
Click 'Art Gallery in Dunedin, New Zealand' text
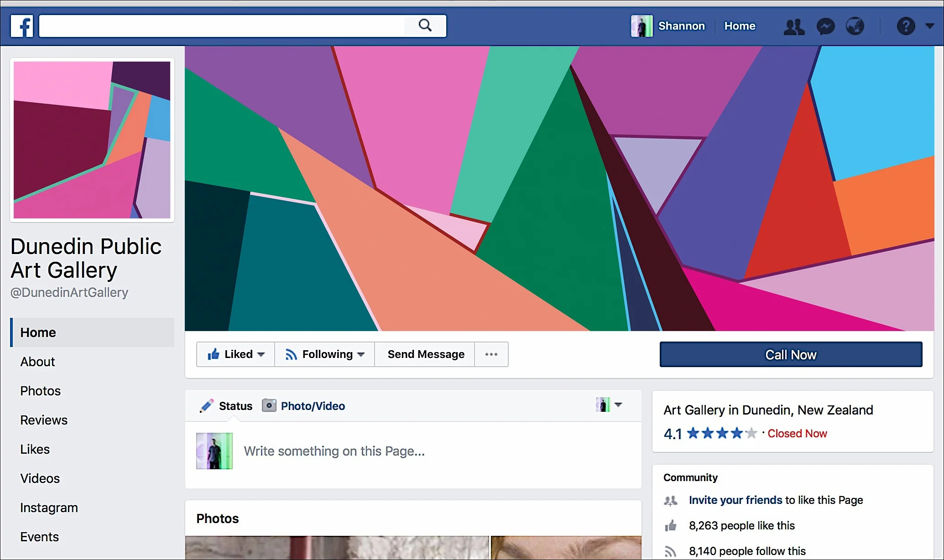[768, 410]
